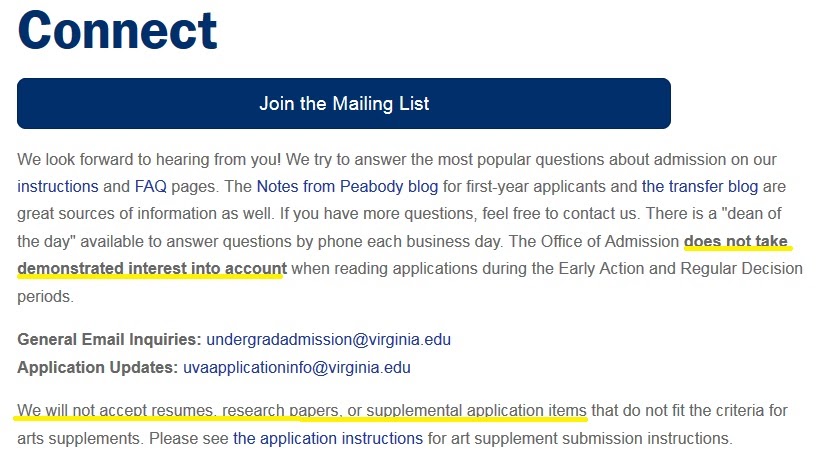Click the Connect page heading
Screen dimensions: 821x457
click(117, 31)
